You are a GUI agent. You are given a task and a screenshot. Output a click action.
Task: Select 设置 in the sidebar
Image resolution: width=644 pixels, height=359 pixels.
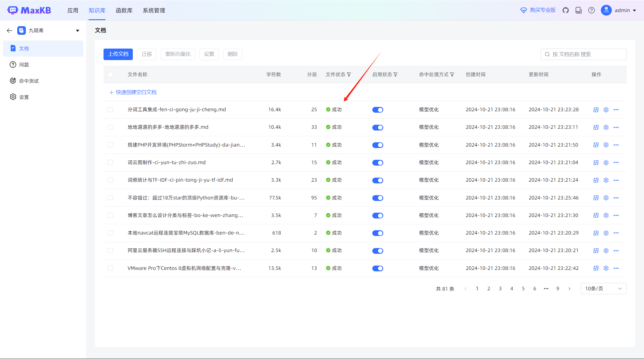point(43,97)
